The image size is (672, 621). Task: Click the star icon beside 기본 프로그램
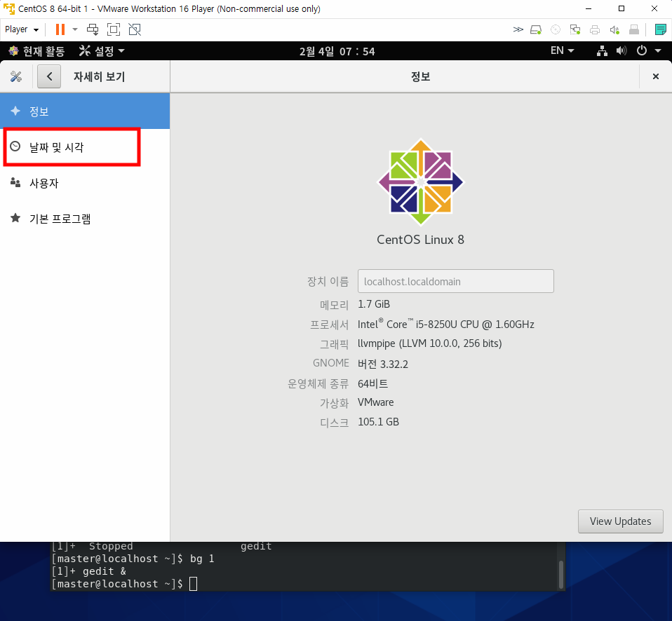pyautogui.click(x=15, y=218)
